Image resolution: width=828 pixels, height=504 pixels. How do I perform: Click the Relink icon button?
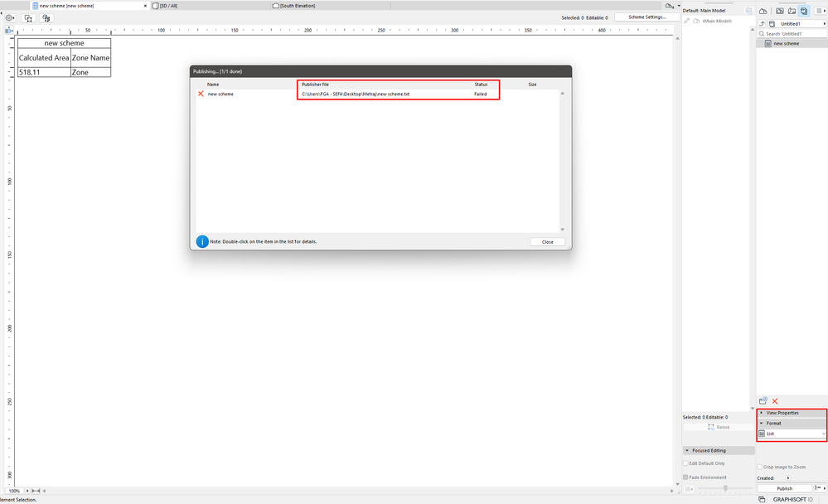719,427
